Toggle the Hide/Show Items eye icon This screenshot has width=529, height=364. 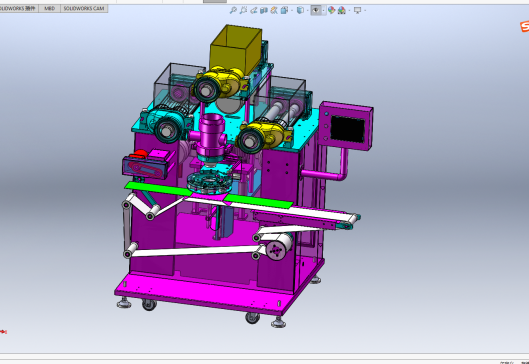point(315,10)
